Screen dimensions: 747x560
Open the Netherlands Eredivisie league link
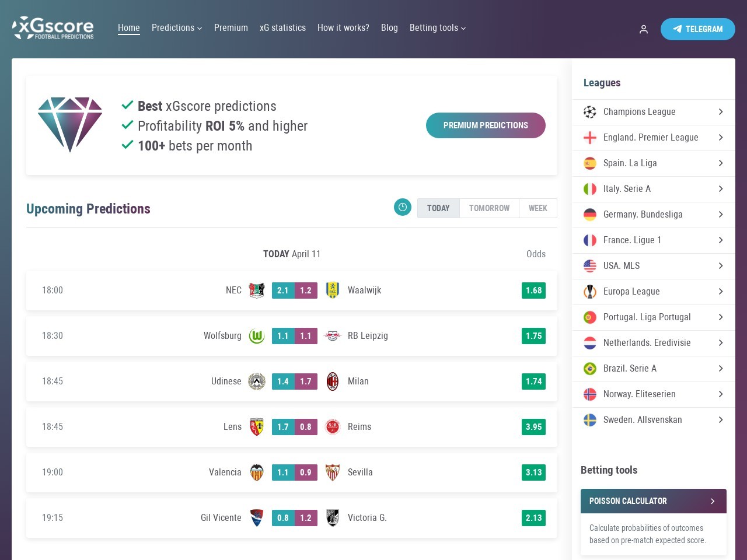click(654, 342)
